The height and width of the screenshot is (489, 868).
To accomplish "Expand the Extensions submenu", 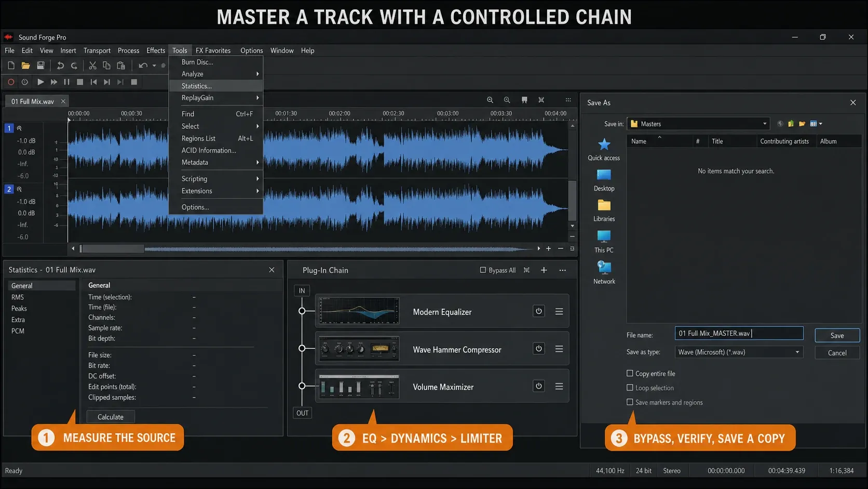I will [x=216, y=191].
